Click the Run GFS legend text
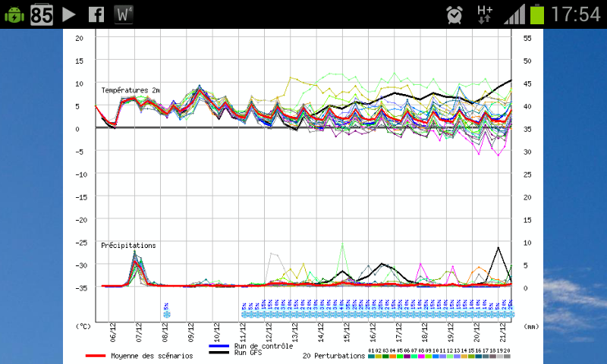The image size is (607, 364). click(248, 352)
